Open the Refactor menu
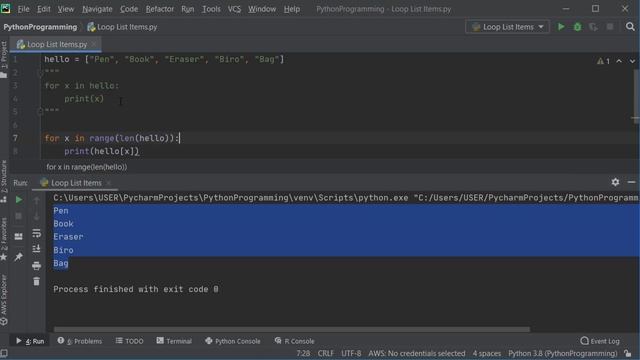The image size is (640, 360). [160, 9]
